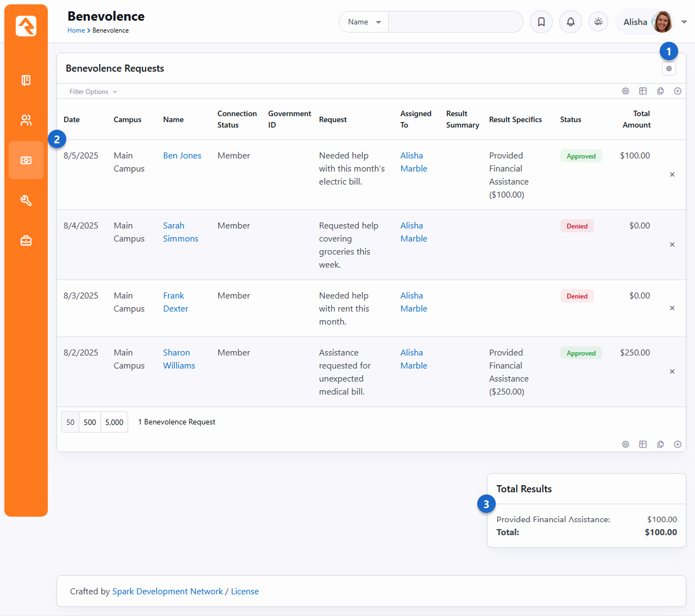Delete the Ben Jones benevolence request

click(x=672, y=175)
